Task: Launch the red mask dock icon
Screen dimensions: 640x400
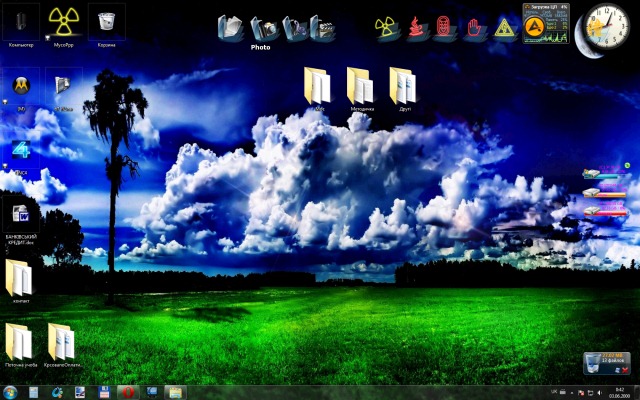Action: (x=444, y=29)
